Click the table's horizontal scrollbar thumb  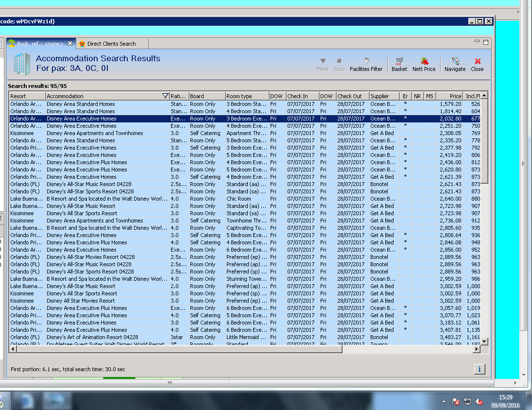[x=179, y=349]
